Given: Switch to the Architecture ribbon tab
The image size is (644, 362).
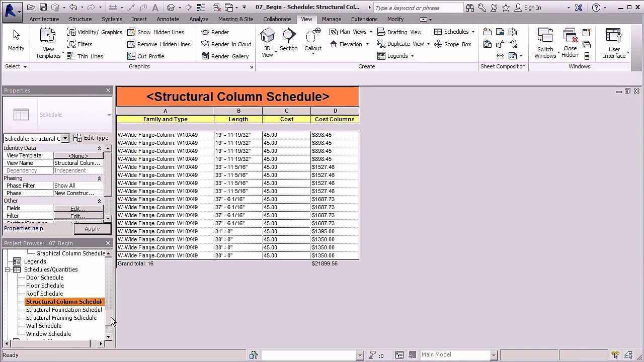Looking at the screenshot, I should [x=44, y=19].
